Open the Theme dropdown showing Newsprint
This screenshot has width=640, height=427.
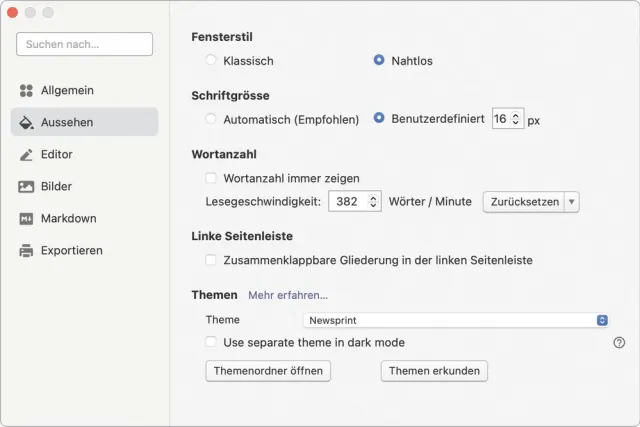pyautogui.click(x=456, y=320)
